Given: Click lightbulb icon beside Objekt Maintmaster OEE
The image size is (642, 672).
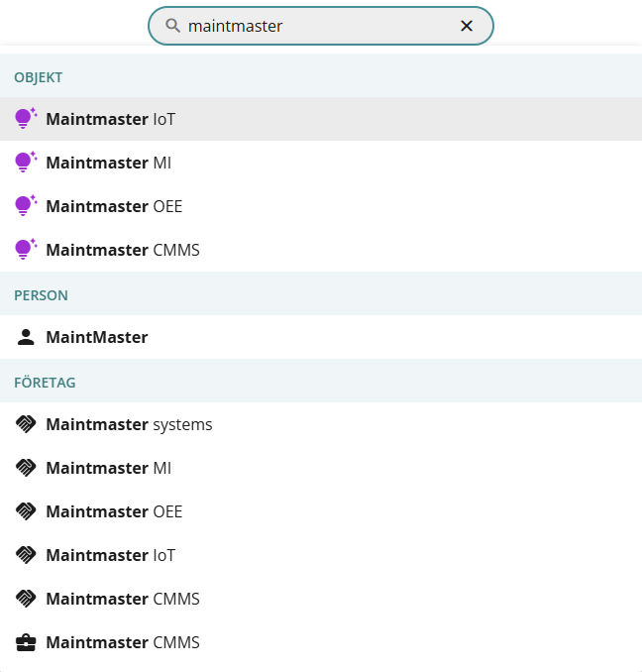Looking at the screenshot, I should click(26, 206).
